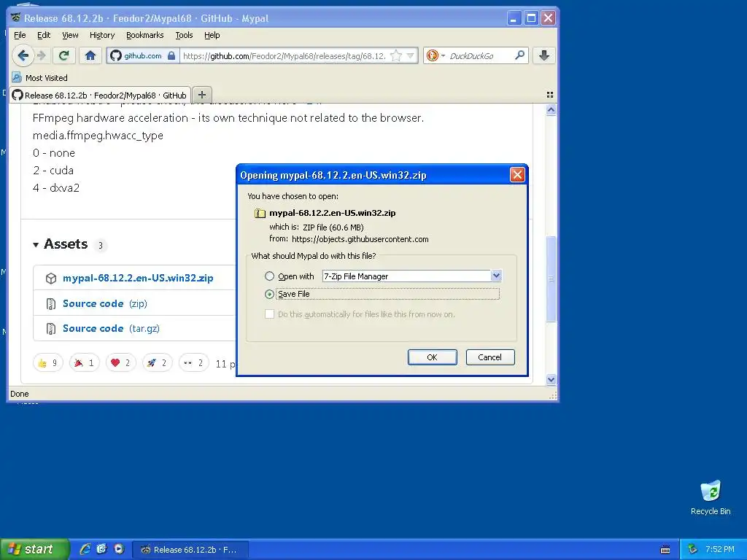Select the Open with radio button
This screenshot has height=560, width=747.
click(x=270, y=276)
